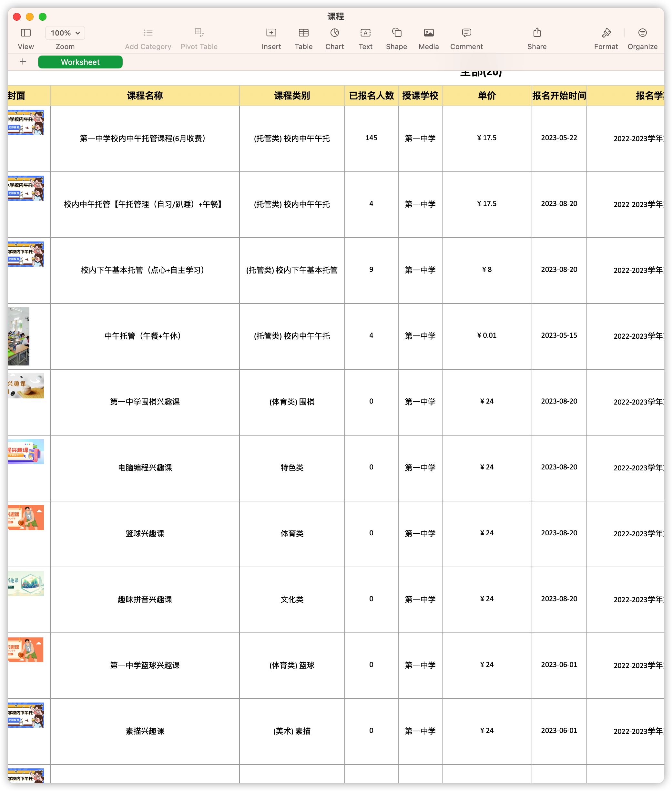Select date cell 2023-05-15
672x791 pixels.
click(559, 336)
